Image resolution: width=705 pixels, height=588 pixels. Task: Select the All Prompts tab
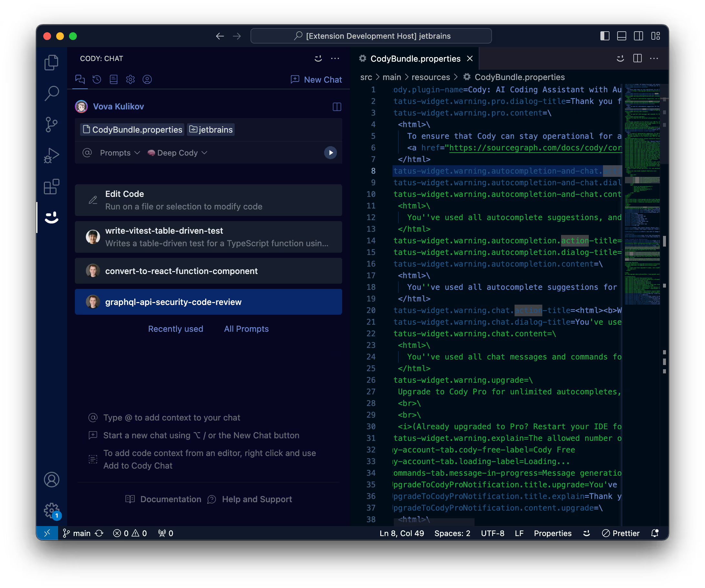246,329
